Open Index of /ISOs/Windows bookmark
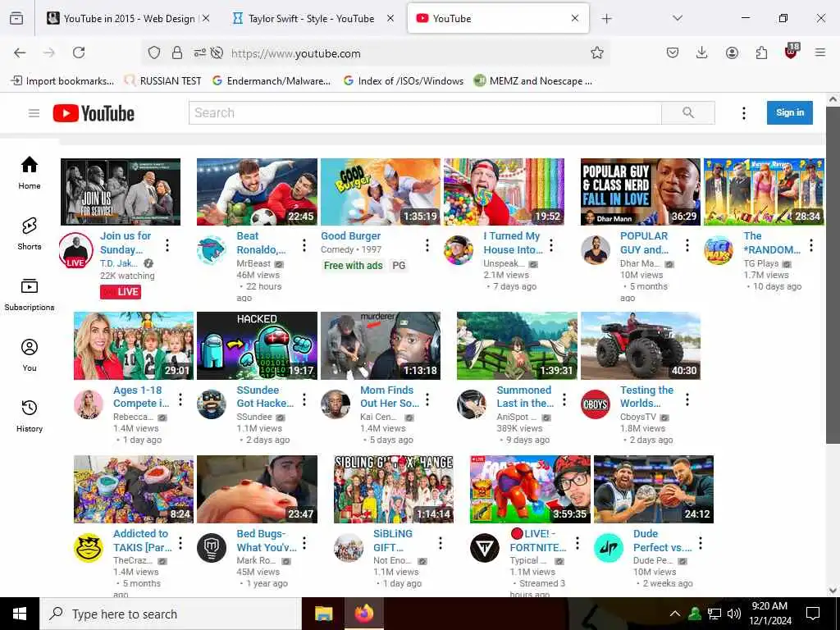The image size is (840, 630). [403, 81]
